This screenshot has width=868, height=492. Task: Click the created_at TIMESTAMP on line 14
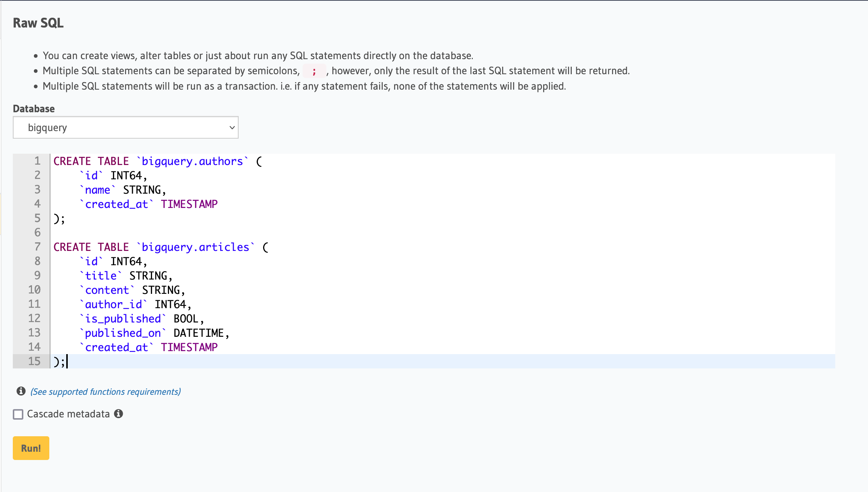pos(149,347)
